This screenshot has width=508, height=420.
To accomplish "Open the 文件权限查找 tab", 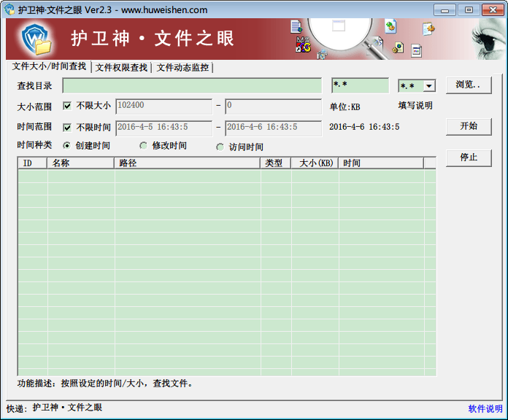I will (121, 68).
